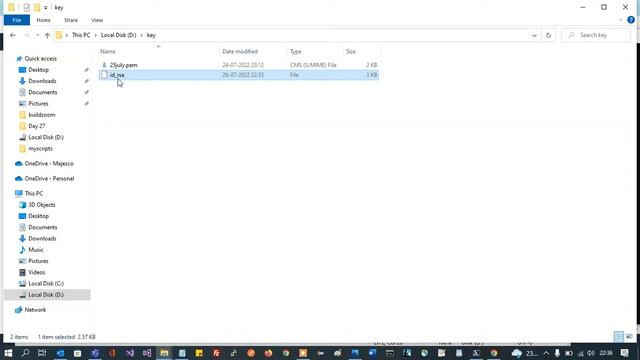Viewport: 640px width, 360px height.
Task: Click the Back navigation arrow
Action: pyautogui.click(x=13, y=35)
